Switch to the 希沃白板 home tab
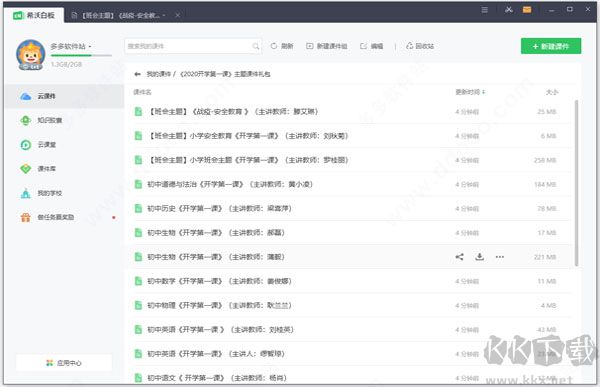Image resolution: width=600 pixels, height=387 pixels. [x=34, y=15]
